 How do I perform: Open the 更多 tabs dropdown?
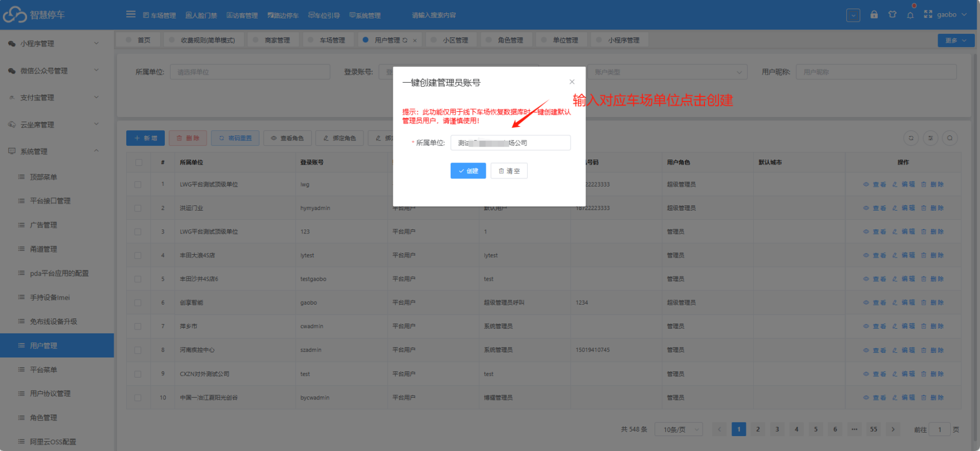(x=956, y=40)
